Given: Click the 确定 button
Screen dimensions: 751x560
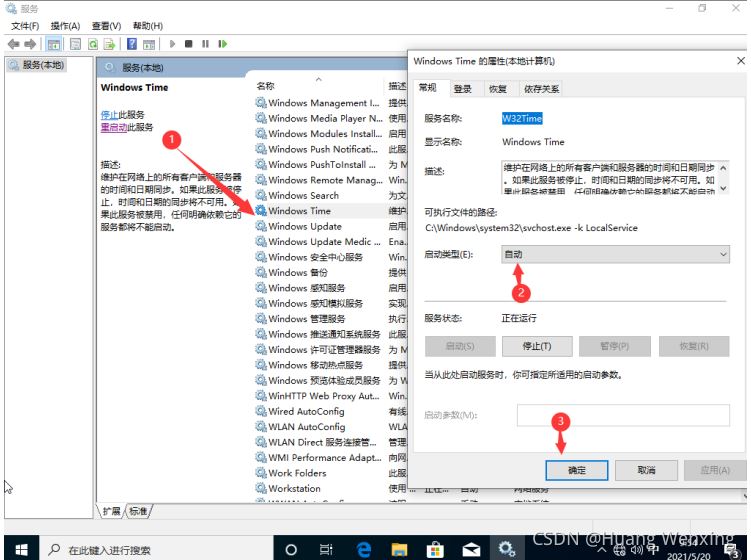Looking at the screenshot, I should (x=577, y=470).
